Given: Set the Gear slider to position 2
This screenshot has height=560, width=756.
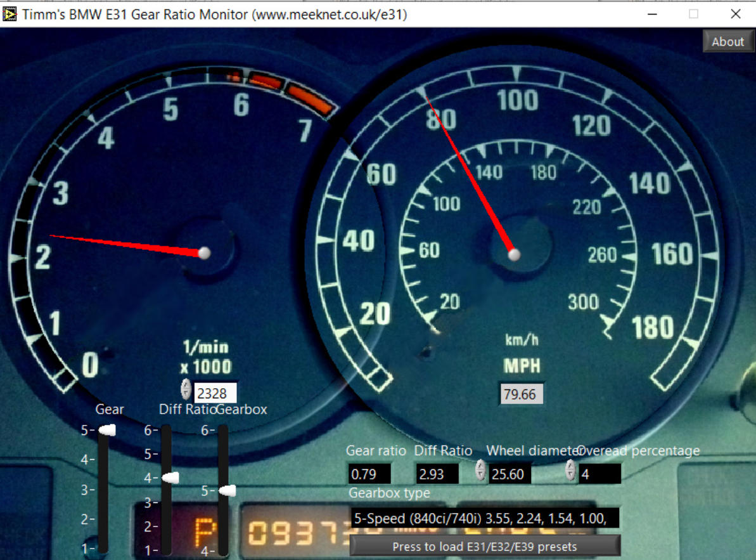Looking at the screenshot, I should [x=103, y=519].
